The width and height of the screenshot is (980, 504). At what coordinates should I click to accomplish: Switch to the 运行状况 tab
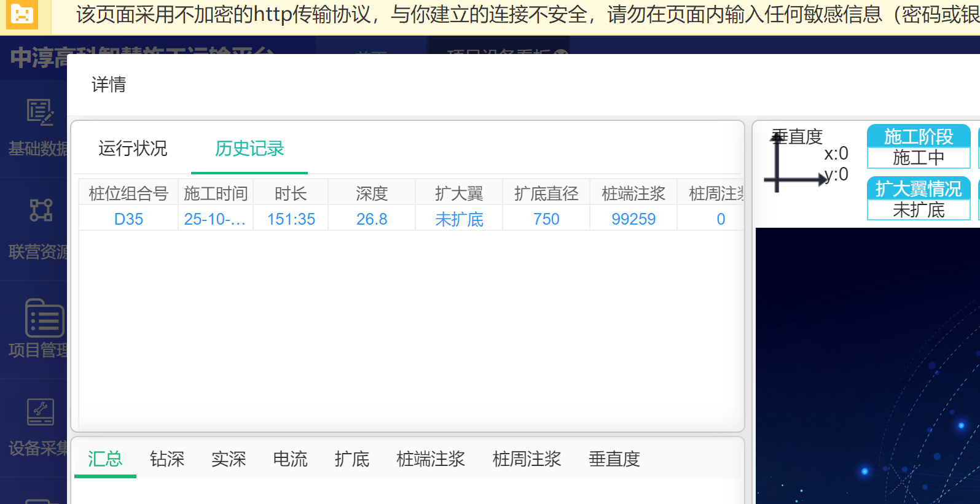pos(133,149)
